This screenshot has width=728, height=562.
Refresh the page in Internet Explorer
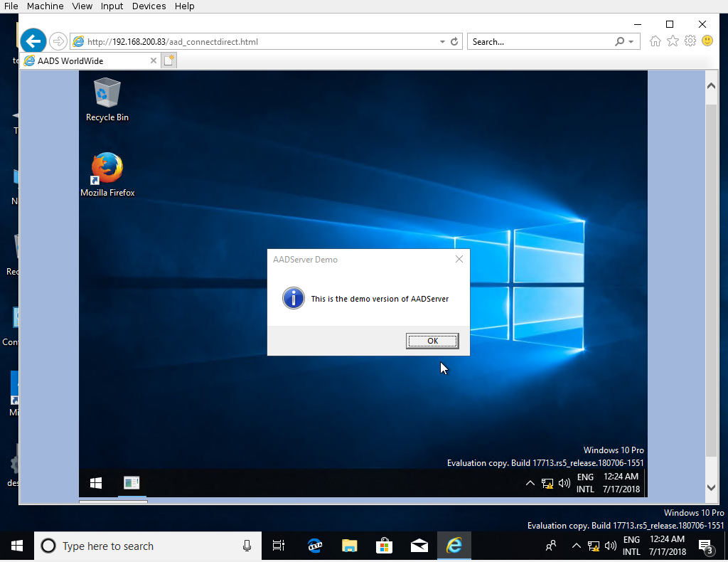pos(455,42)
